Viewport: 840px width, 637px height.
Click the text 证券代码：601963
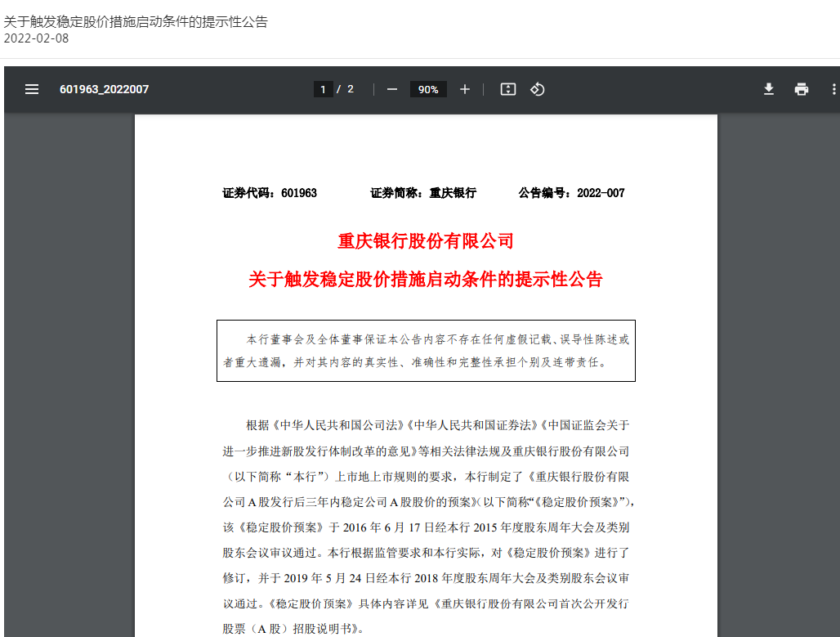click(x=270, y=193)
